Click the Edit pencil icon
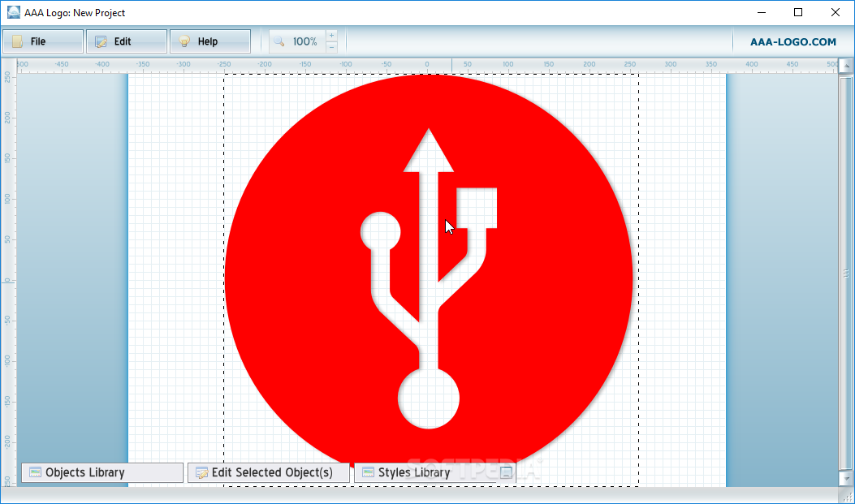 tap(99, 41)
